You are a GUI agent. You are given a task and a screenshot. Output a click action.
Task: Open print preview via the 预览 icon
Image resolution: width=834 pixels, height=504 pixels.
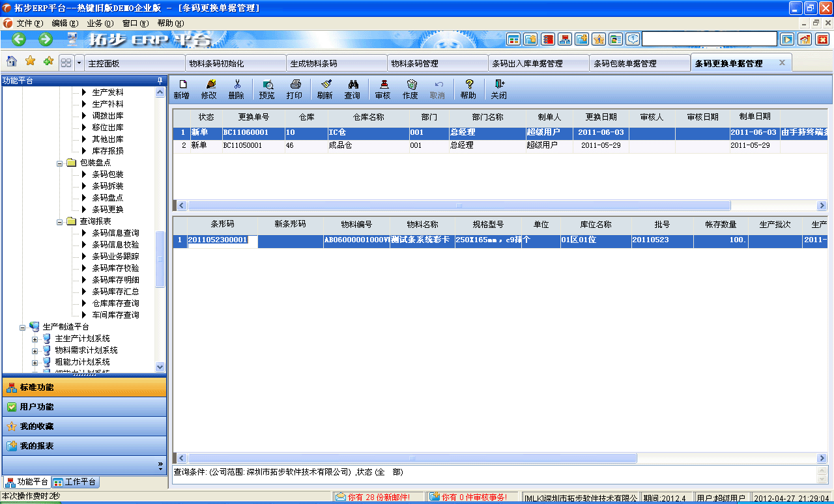(266, 89)
